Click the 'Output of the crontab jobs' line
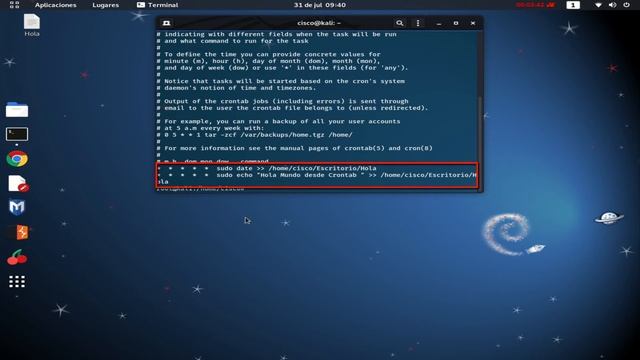Viewport: 640px width, 360px height. click(282, 101)
